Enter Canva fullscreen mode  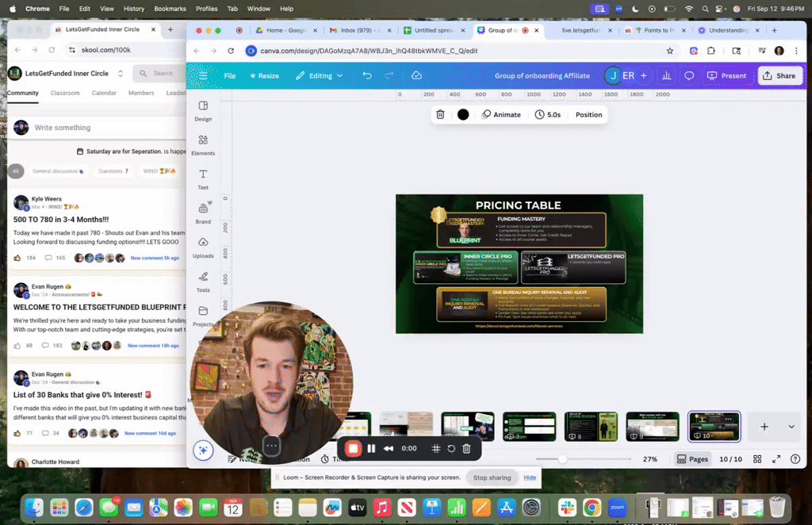click(x=776, y=459)
